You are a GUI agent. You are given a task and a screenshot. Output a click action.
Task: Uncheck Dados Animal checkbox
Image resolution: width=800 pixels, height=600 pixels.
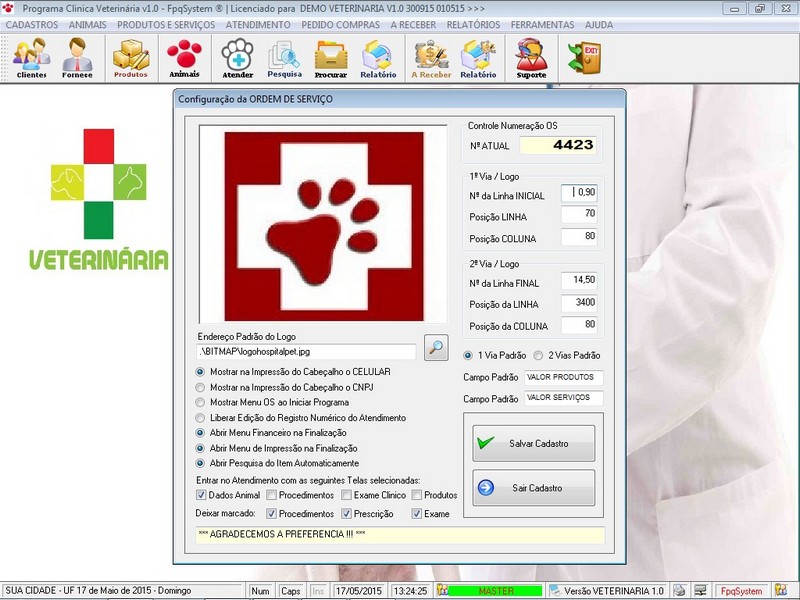tap(201, 495)
